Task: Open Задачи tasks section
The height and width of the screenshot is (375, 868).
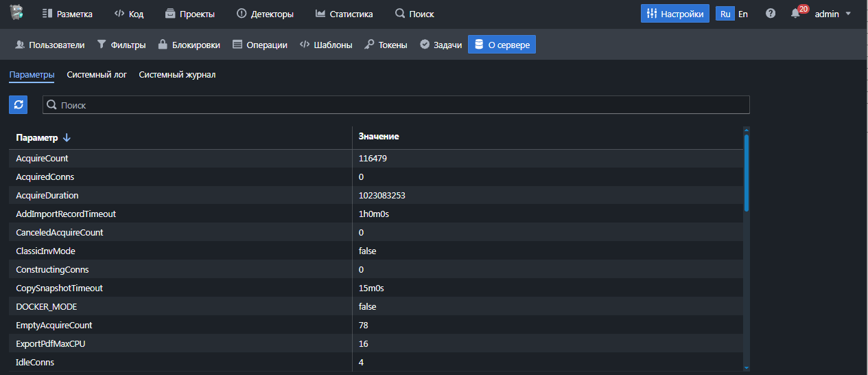Action: [441, 45]
